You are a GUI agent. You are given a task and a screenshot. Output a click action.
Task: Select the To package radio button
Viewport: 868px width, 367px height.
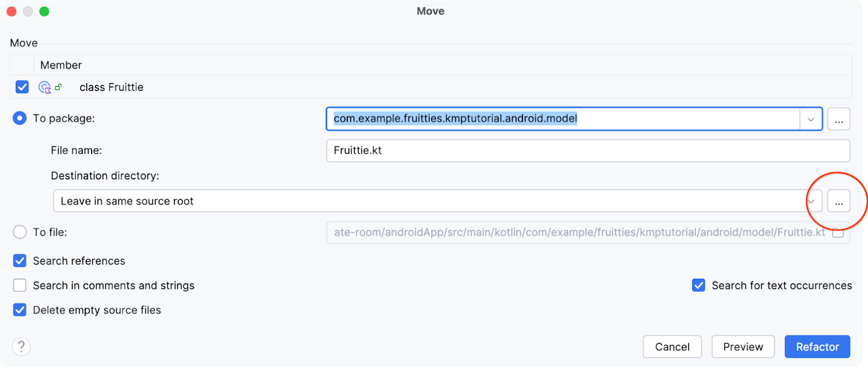tap(20, 118)
